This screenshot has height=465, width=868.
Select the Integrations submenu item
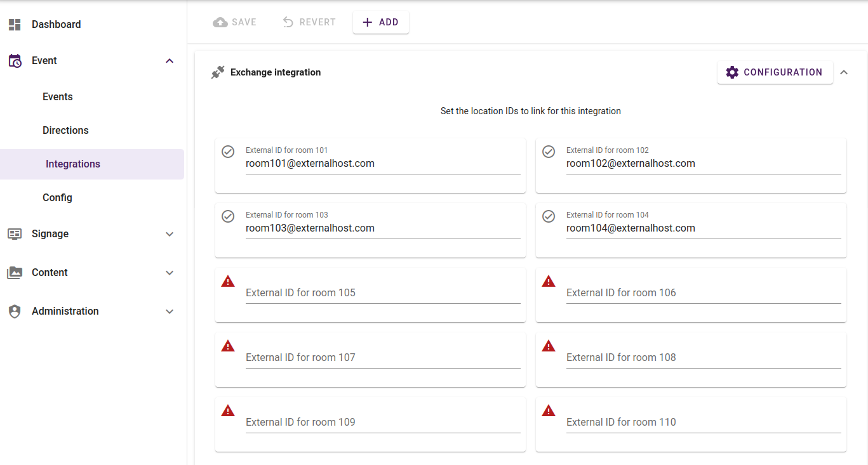coord(92,164)
